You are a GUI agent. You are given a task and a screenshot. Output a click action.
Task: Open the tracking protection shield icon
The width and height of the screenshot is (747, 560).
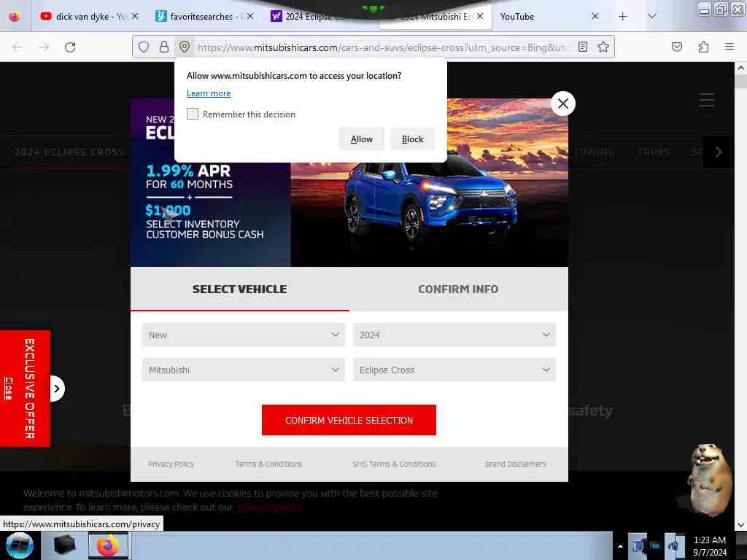[x=144, y=47]
